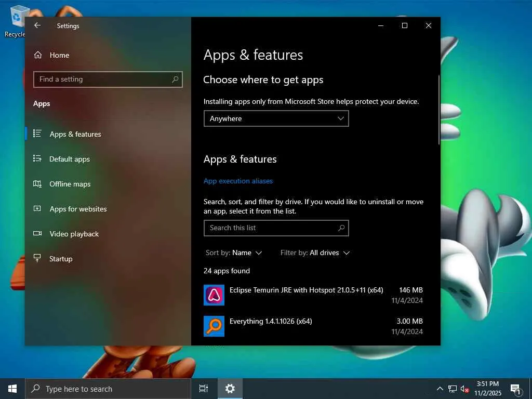The width and height of the screenshot is (532, 399).
Task: Follow the App execution aliases link
Action: tap(238, 181)
